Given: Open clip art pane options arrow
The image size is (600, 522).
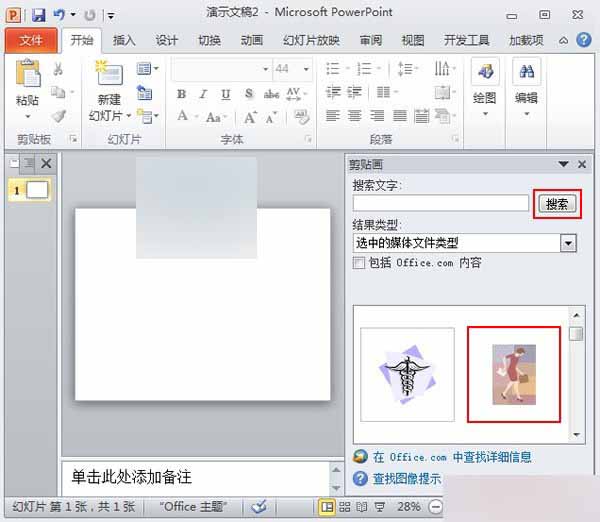Looking at the screenshot, I should click(563, 164).
